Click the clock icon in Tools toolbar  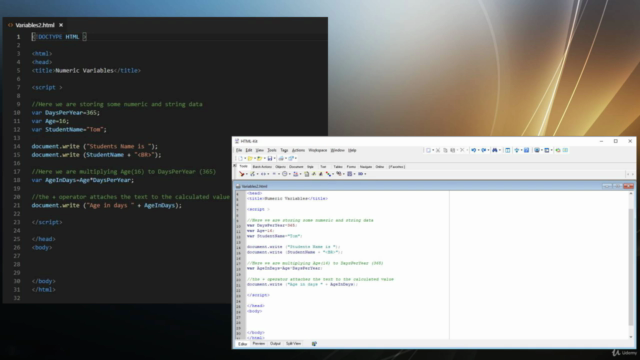tap(285, 174)
